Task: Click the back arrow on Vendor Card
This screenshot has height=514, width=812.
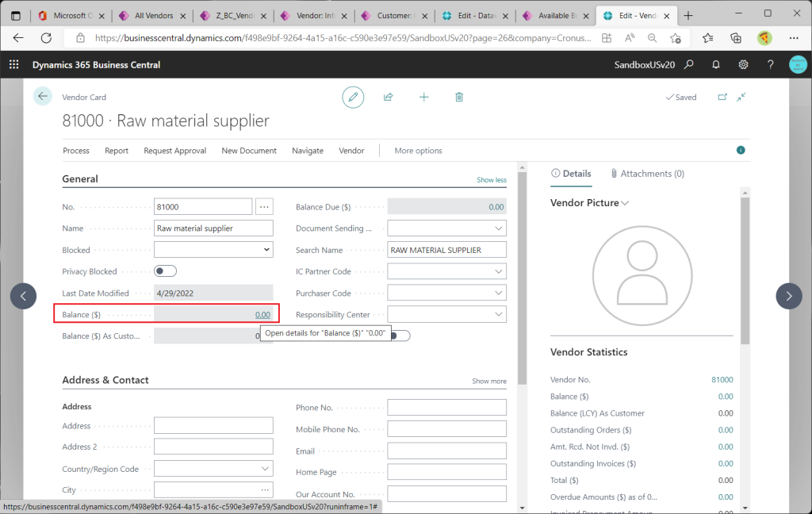Action: tap(43, 96)
